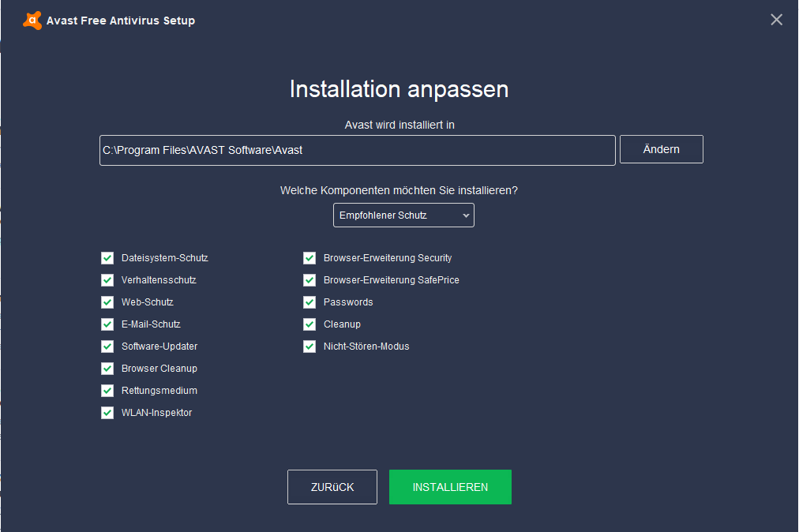Click the Ändern button

(x=662, y=149)
